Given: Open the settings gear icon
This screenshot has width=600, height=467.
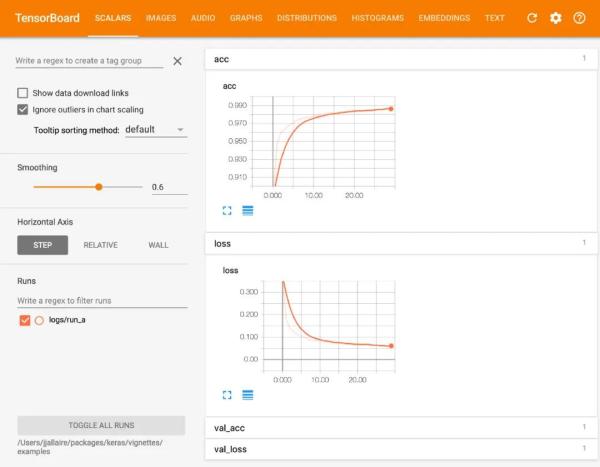Looking at the screenshot, I should click(556, 18).
